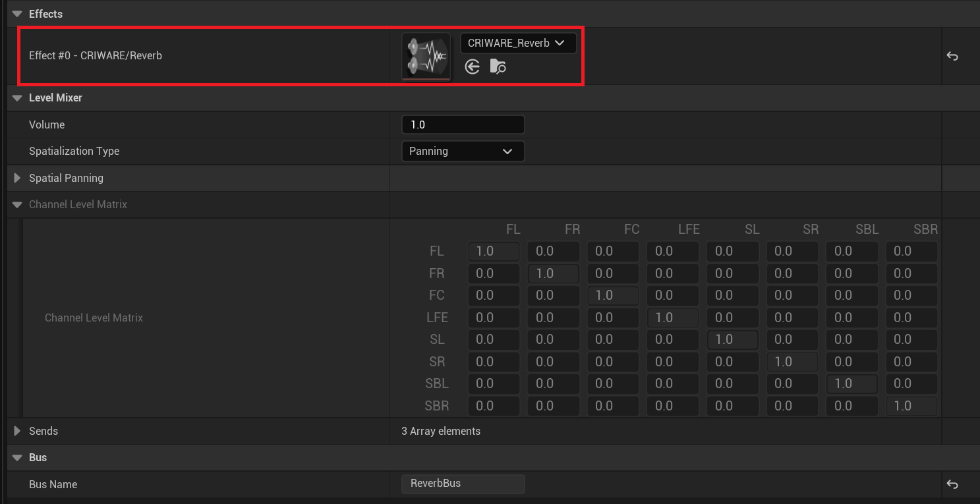Viewport: 980px width, 504px height.
Task: Collapse the Bus section
Action: (16, 457)
